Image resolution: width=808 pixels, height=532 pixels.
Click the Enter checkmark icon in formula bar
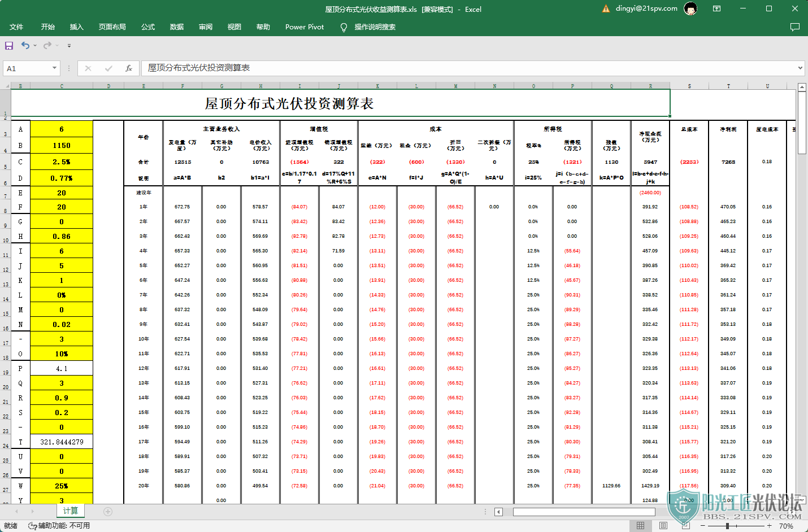click(x=108, y=68)
